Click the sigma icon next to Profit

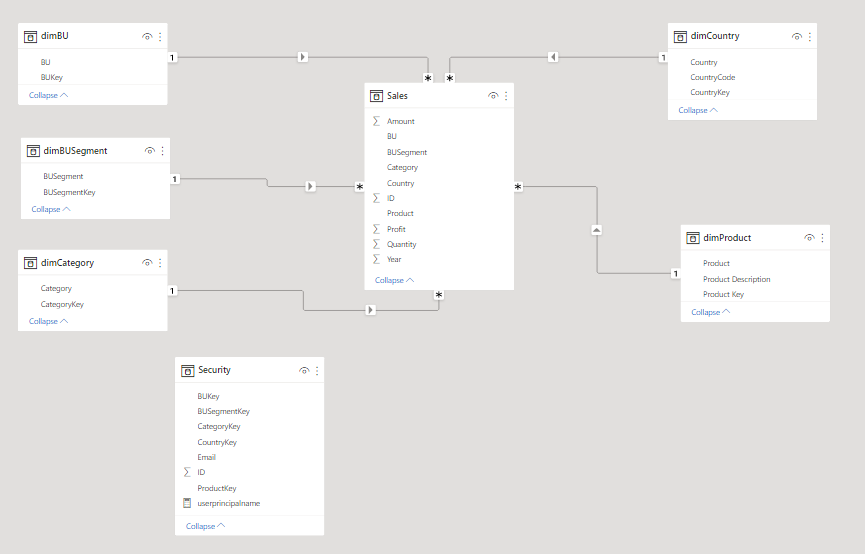click(376, 228)
